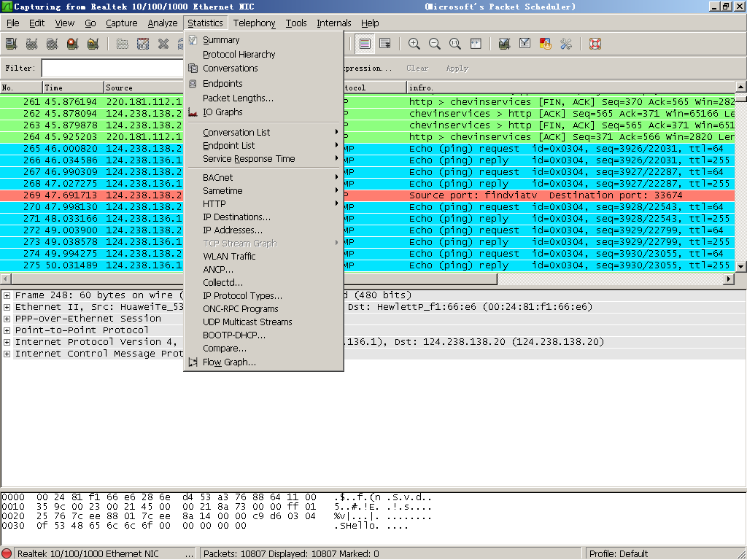Open Preferences via wrench toolbar icon

565,44
